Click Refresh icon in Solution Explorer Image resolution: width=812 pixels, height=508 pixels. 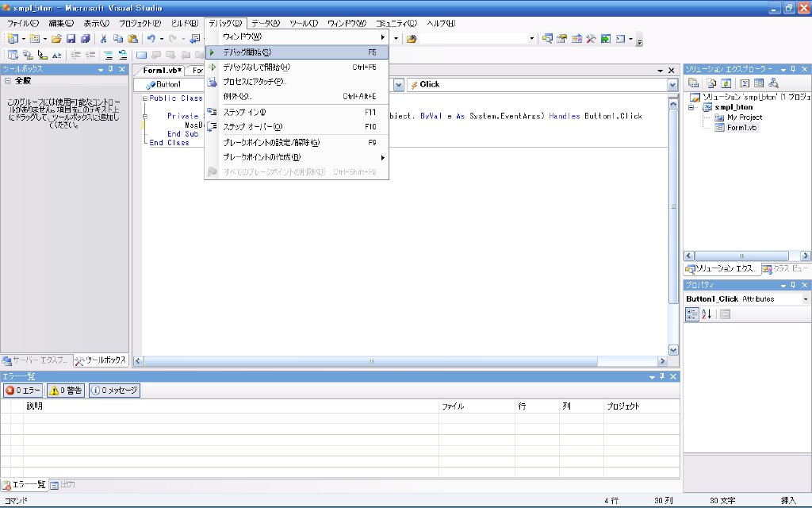726,83
